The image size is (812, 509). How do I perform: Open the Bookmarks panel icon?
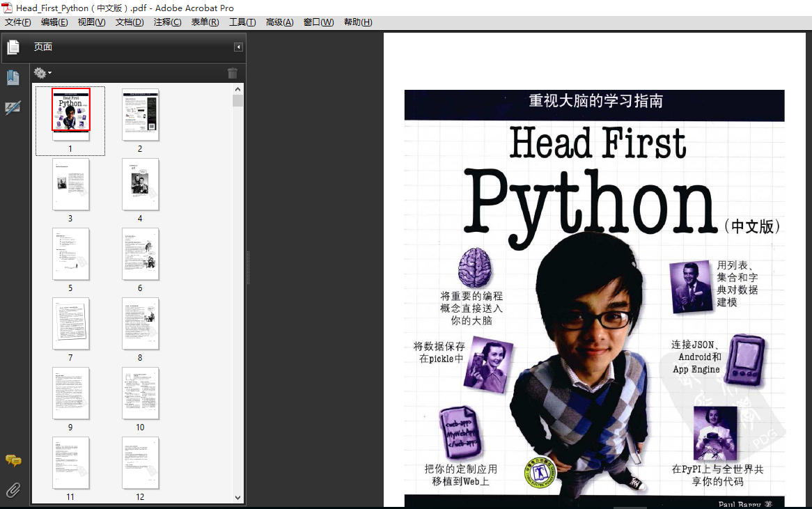point(13,78)
